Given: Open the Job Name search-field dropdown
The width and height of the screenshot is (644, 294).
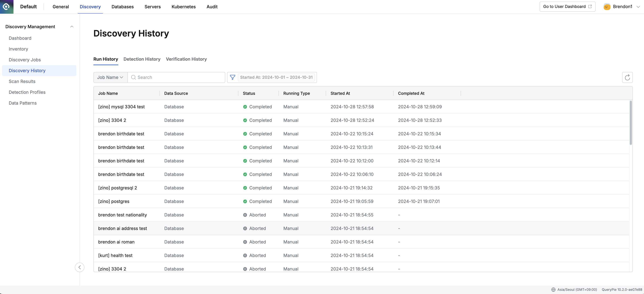Looking at the screenshot, I should pyautogui.click(x=110, y=77).
